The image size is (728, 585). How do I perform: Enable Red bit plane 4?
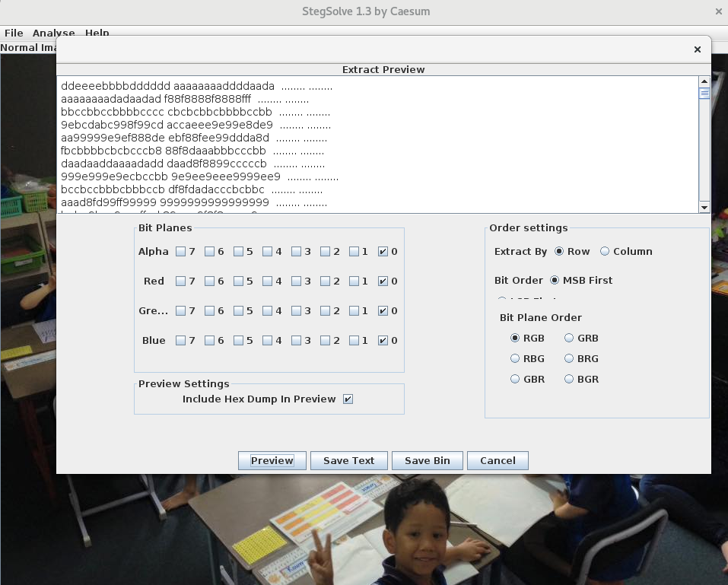click(x=267, y=281)
